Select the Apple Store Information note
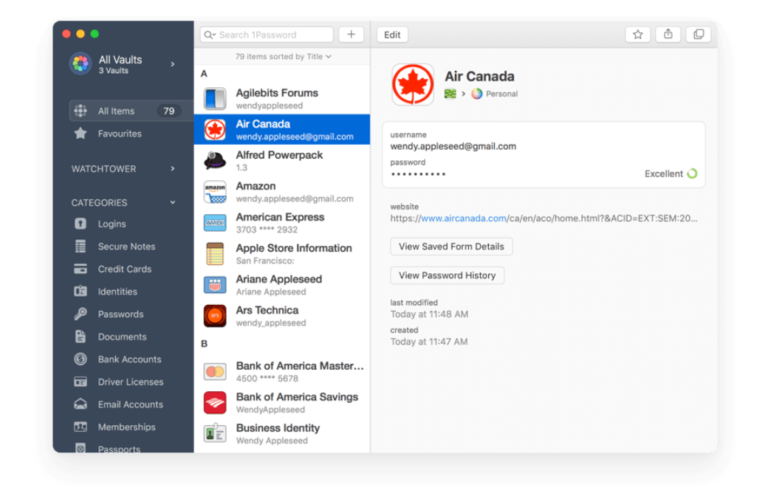 pyautogui.click(x=282, y=254)
